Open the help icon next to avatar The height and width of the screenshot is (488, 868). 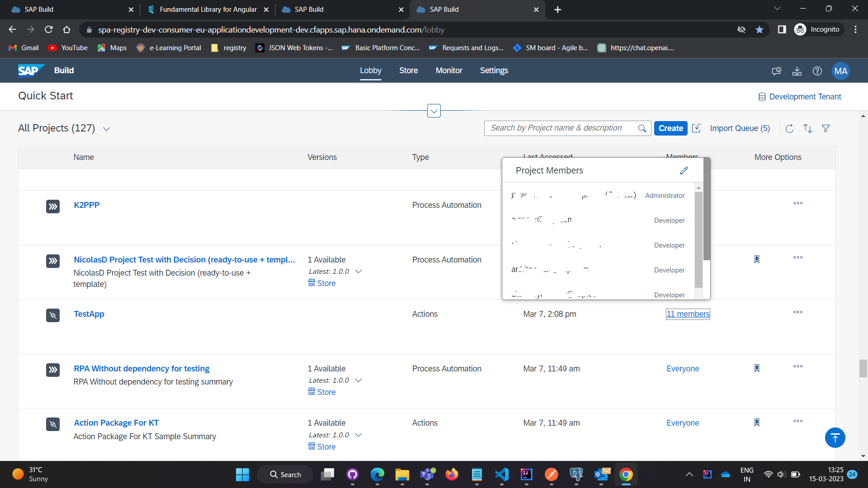pos(817,71)
